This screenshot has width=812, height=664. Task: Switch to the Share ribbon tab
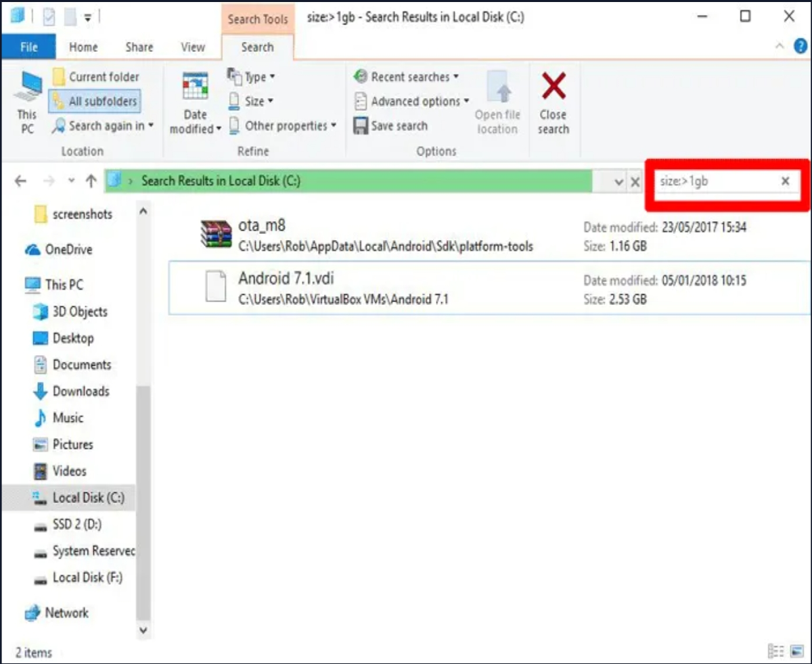139,47
